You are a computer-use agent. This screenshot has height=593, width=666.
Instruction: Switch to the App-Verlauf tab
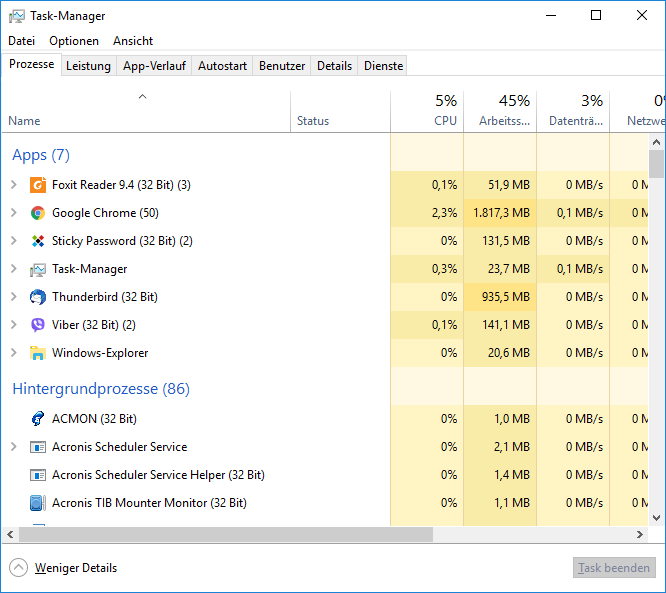pos(154,66)
